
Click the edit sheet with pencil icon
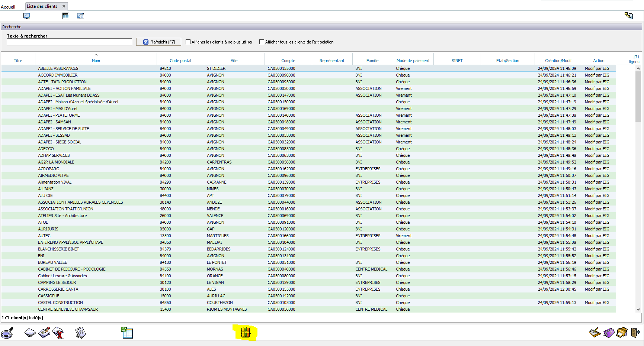pos(44,333)
